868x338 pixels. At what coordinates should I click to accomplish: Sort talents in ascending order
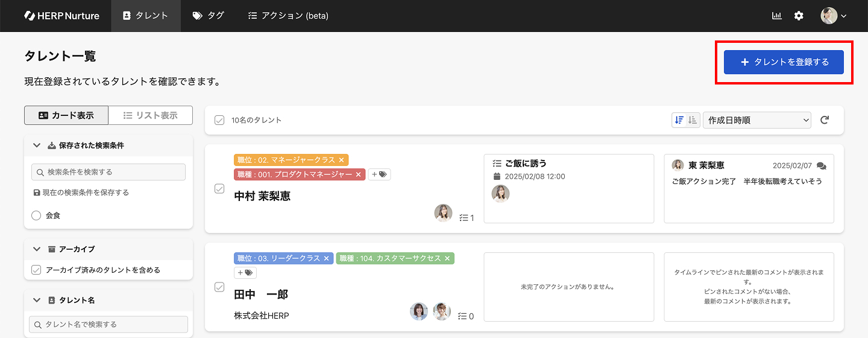click(693, 120)
